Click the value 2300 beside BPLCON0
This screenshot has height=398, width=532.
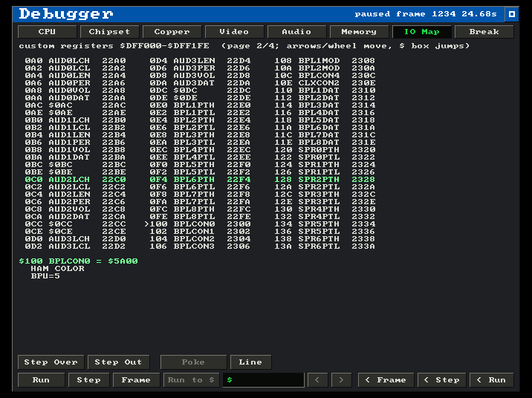pos(239,224)
